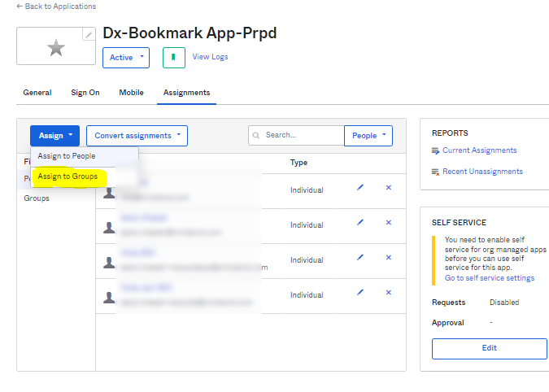Remove the third assignment with X icon
Screen dimensions: 549x392
(388, 258)
